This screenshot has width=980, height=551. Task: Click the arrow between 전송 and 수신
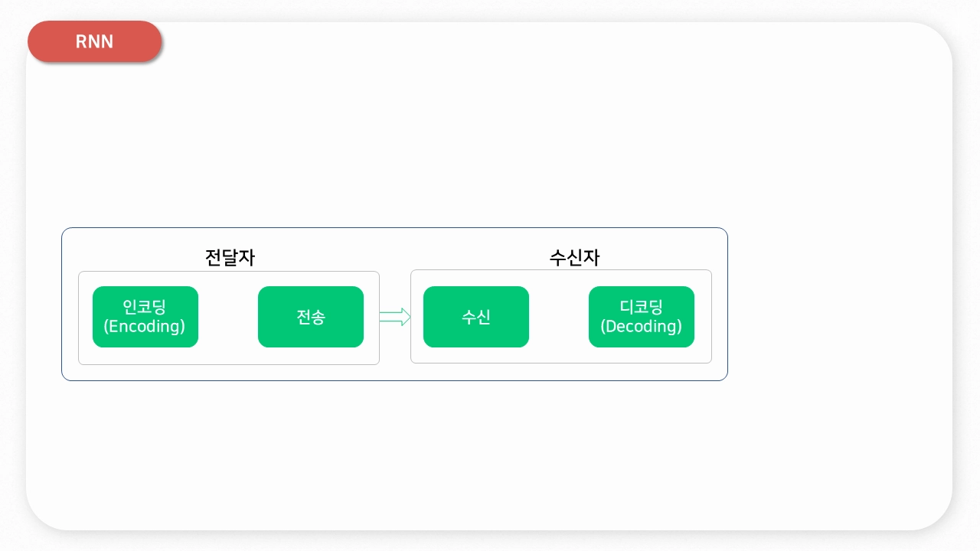394,317
